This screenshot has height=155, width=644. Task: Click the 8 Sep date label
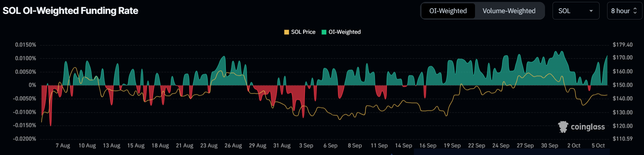coord(355,146)
